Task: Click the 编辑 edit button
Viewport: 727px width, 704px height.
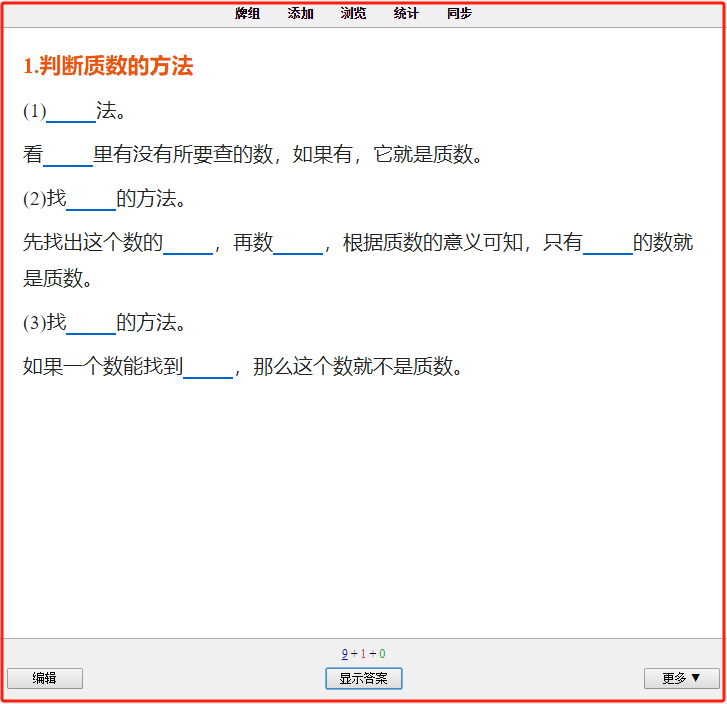Action: tap(45, 678)
